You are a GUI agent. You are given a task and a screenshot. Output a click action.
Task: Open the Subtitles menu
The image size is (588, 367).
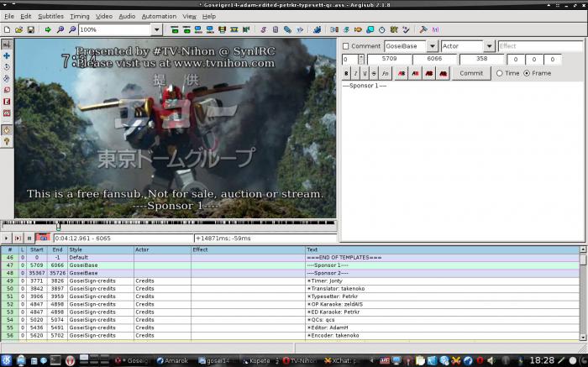[50, 17]
